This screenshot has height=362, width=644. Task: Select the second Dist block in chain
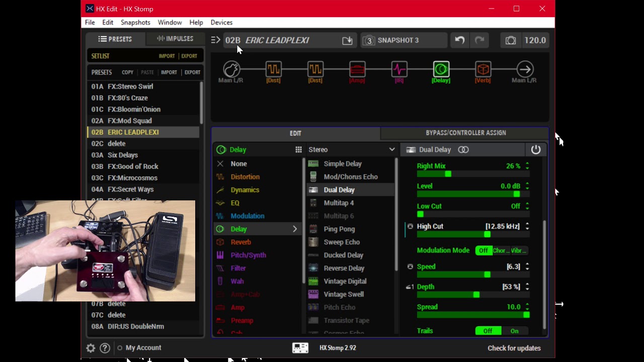coord(315,69)
